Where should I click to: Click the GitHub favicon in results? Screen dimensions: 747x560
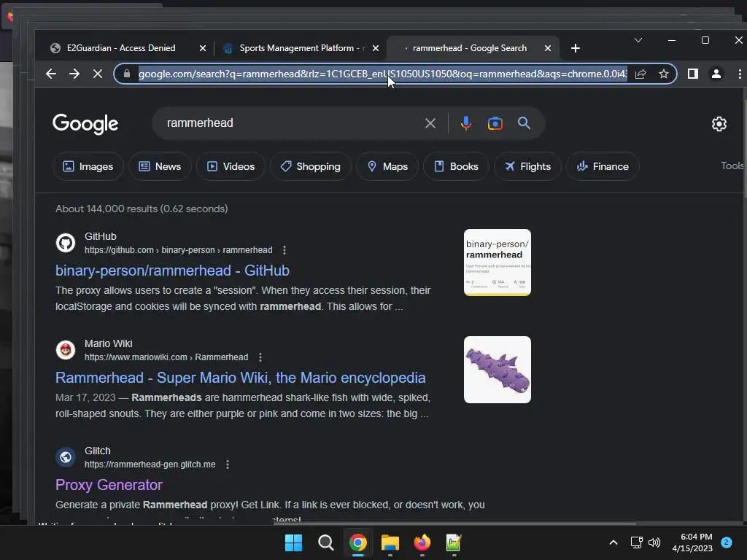pyautogui.click(x=66, y=243)
